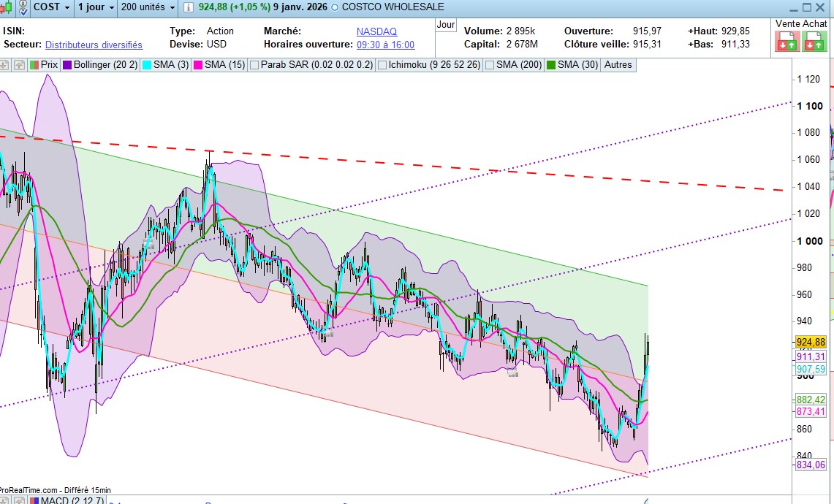Enable the Ichimoku indicator checkbox
This screenshot has height=504, width=834.
[382, 65]
